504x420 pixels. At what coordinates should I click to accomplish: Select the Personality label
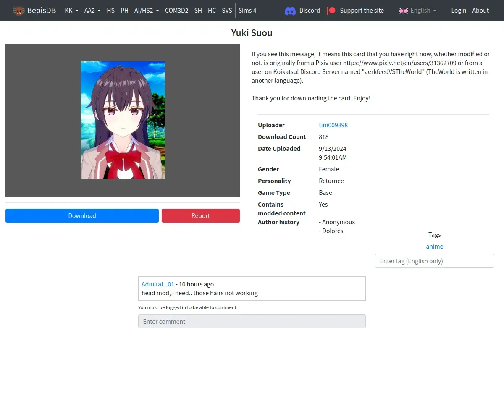click(x=274, y=181)
